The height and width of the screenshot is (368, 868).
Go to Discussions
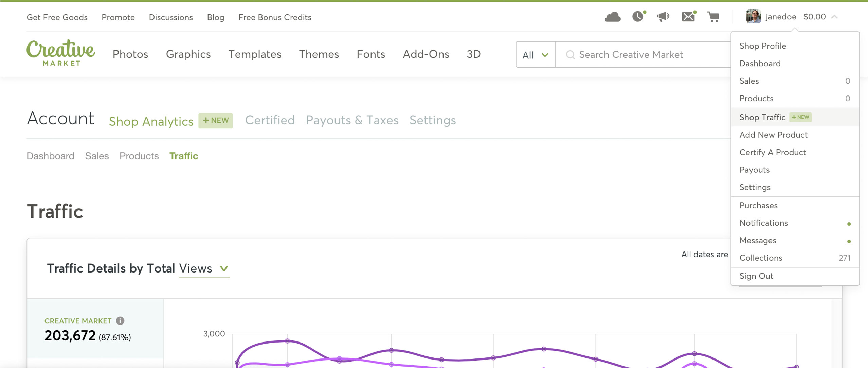171,17
